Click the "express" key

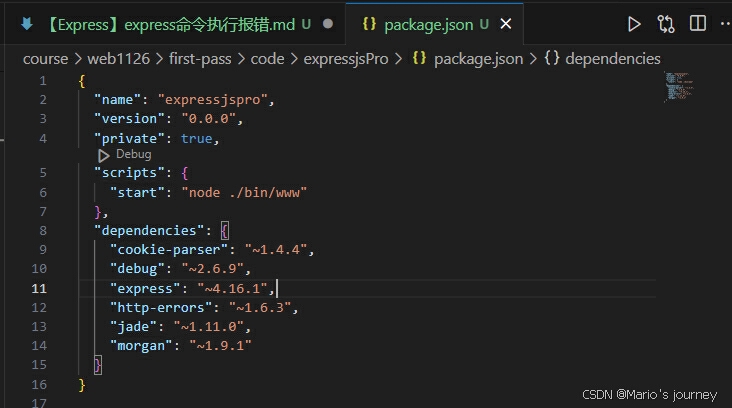point(145,288)
